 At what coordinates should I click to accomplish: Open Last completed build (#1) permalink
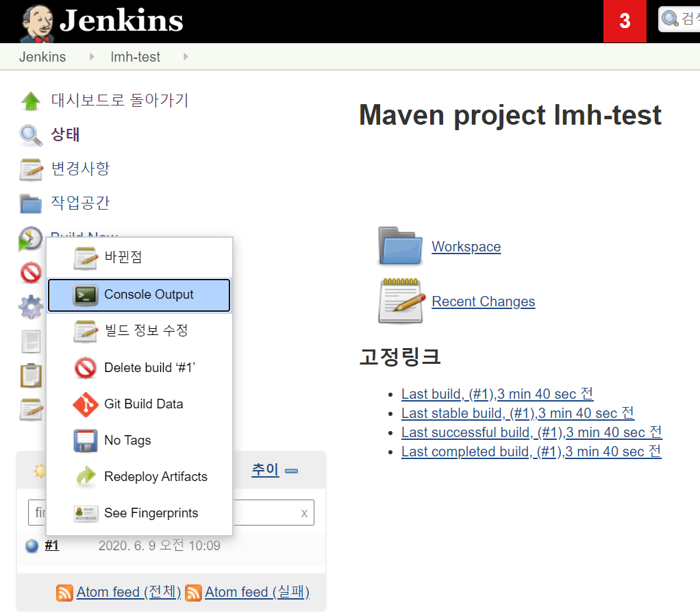(531, 452)
